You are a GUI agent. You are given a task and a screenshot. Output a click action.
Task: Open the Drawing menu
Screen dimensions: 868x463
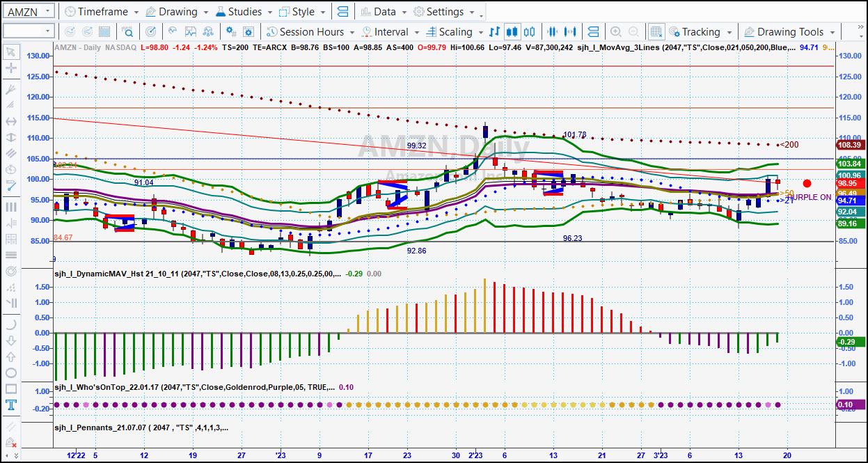pyautogui.click(x=177, y=12)
